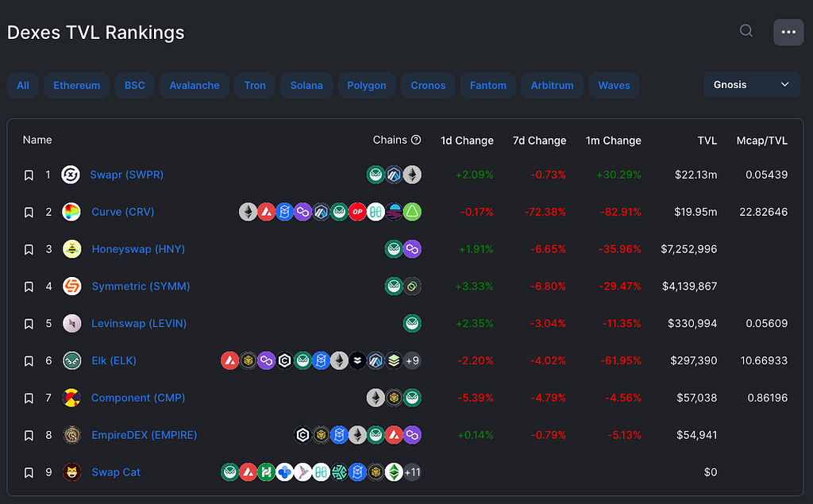Image resolution: width=813 pixels, height=504 pixels.
Task: Toggle bookmark for Swapr row
Action: coord(29,175)
